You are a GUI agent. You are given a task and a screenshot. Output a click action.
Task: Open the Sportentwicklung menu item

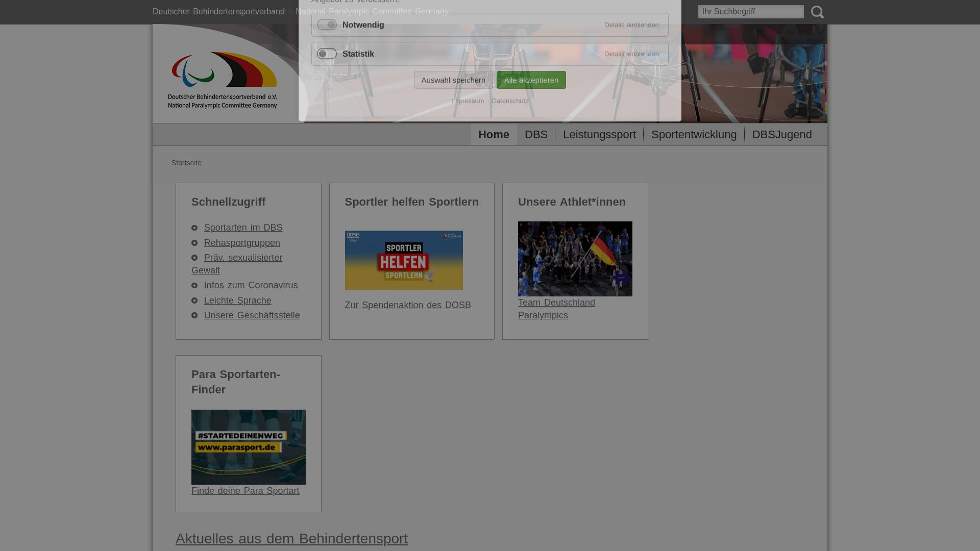coord(694,134)
